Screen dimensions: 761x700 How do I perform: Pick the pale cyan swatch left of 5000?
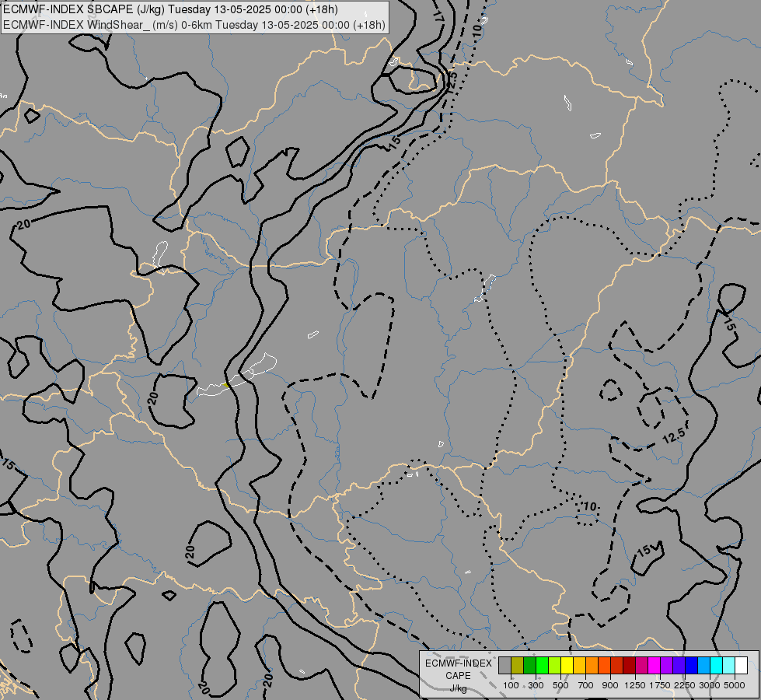(x=729, y=665)
